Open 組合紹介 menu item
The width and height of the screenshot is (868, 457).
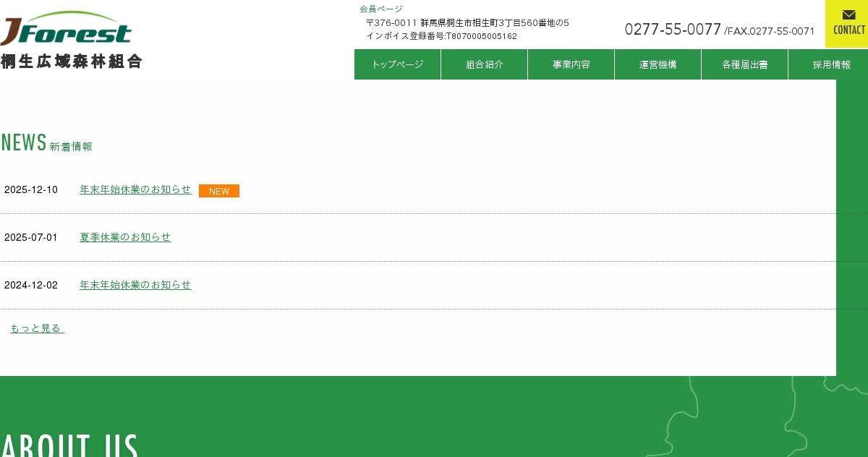pos(485,64)
